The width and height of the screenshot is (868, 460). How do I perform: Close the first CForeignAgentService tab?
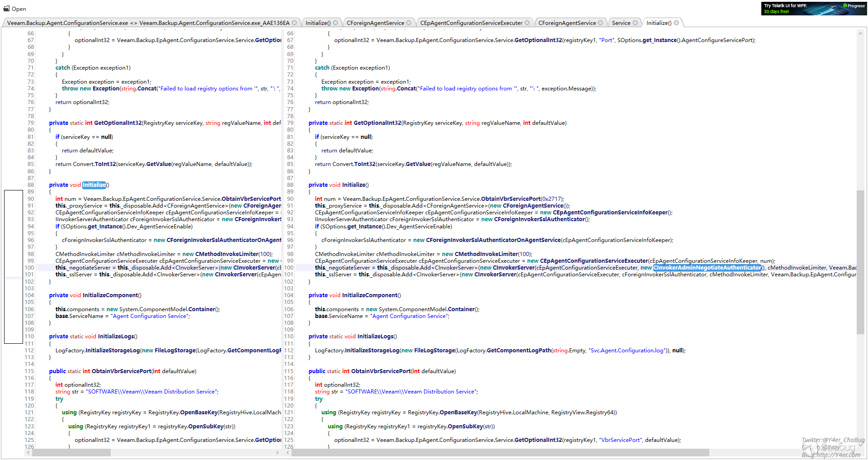pos(409,23)
